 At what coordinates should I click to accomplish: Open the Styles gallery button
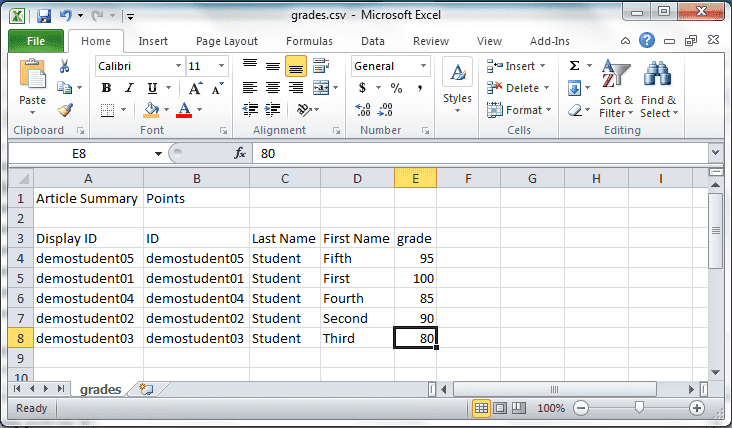click(458, 86)
